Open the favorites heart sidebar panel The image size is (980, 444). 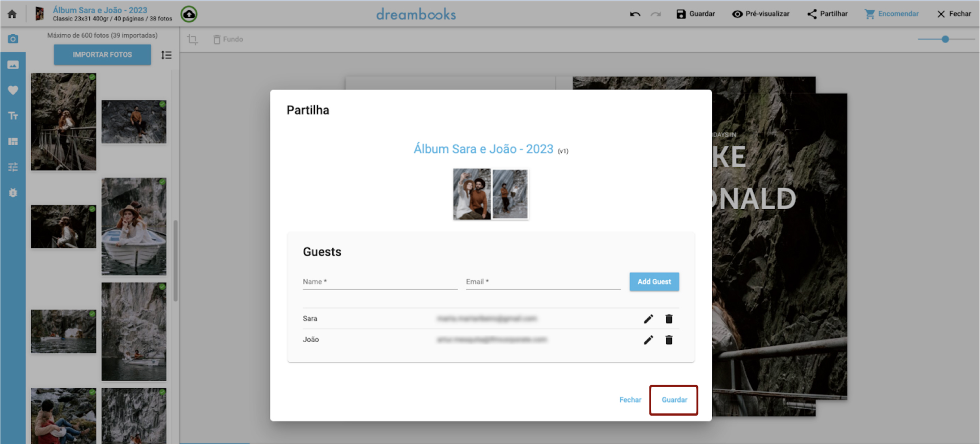click(x=13, y=90)
